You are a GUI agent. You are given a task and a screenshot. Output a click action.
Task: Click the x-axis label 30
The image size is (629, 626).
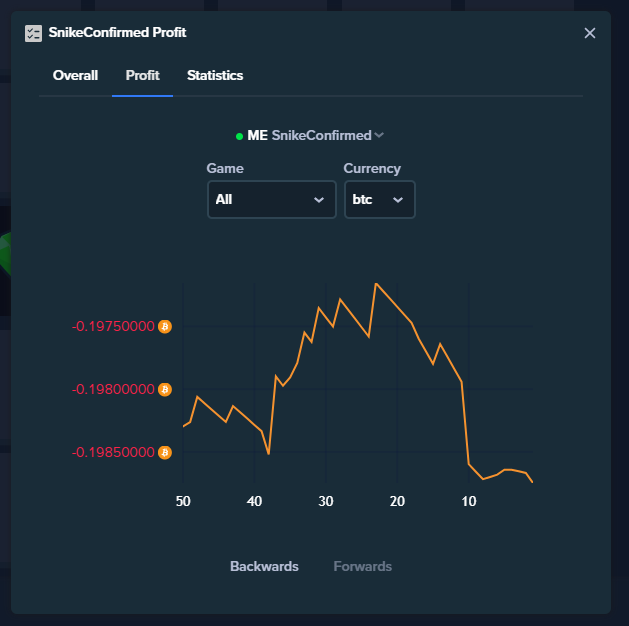coord(326,501)
